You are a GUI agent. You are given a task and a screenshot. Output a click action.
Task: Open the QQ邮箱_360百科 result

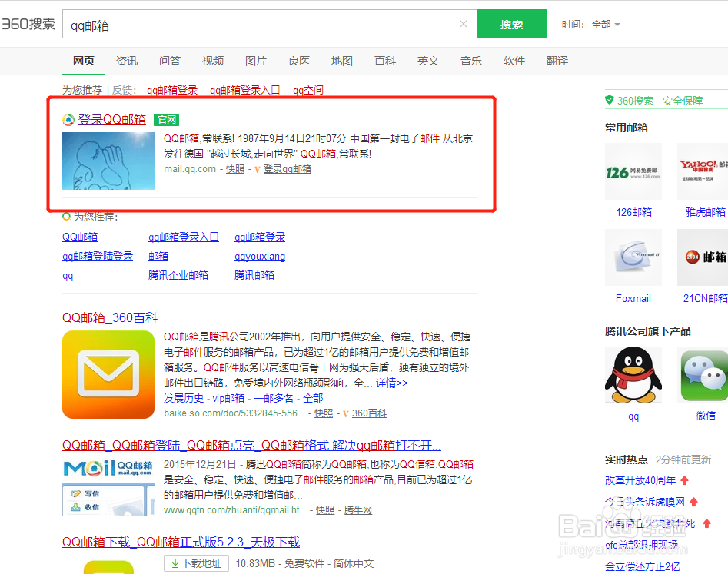click(x=110, y=318)
